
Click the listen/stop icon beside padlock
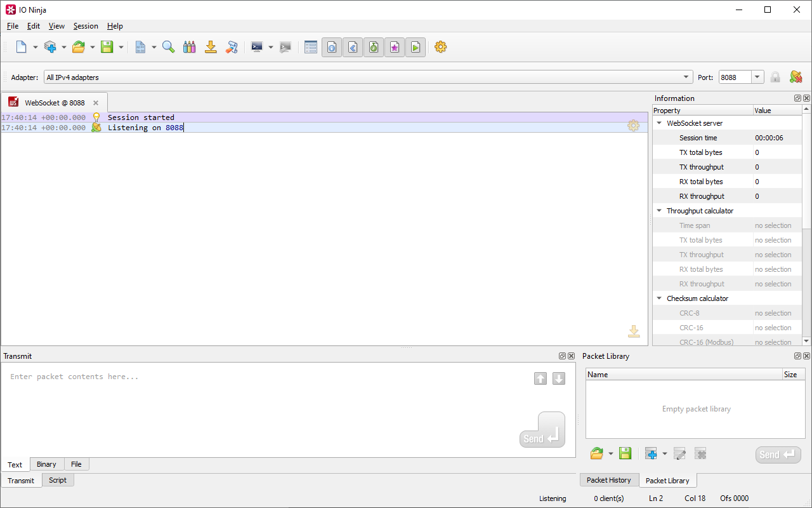coord(796,77)
